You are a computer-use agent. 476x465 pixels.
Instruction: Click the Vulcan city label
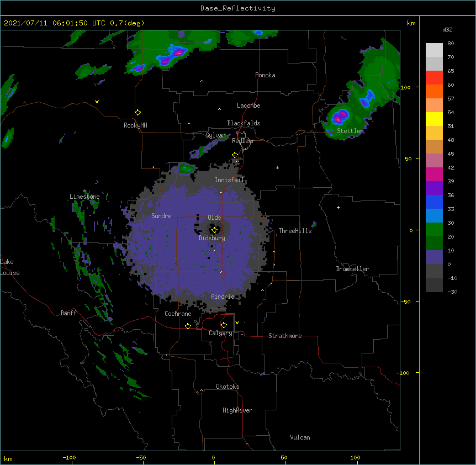point(300,437)
